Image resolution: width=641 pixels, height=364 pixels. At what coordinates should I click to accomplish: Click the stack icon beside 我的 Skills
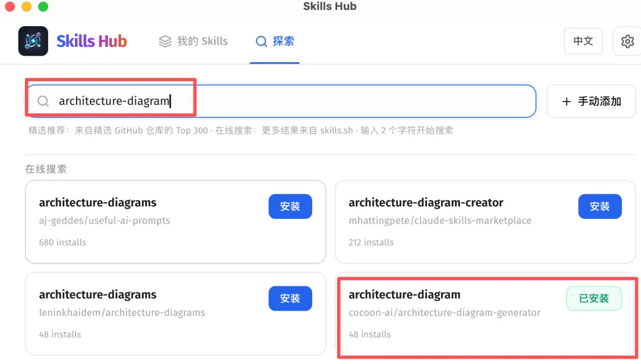point(164,41)
